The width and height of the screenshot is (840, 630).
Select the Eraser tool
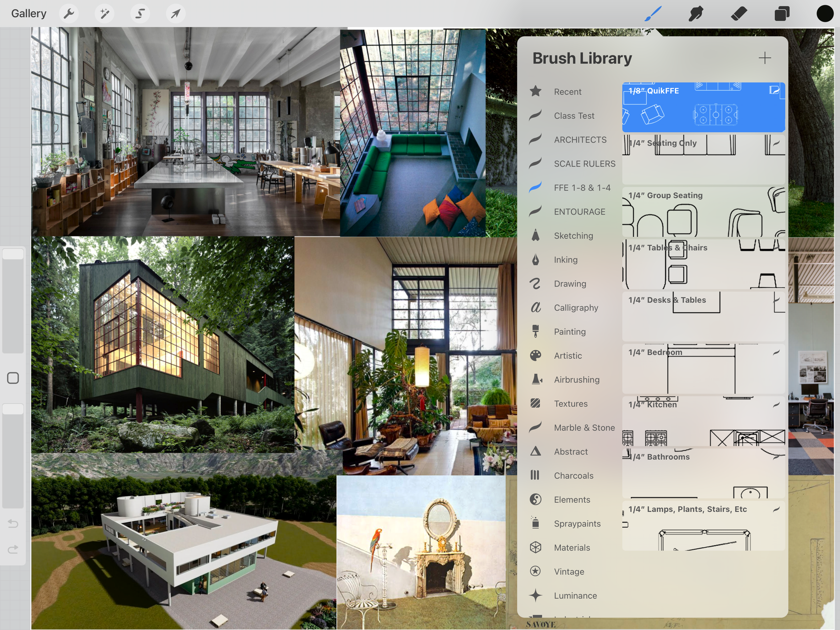[x=739, y=14]
